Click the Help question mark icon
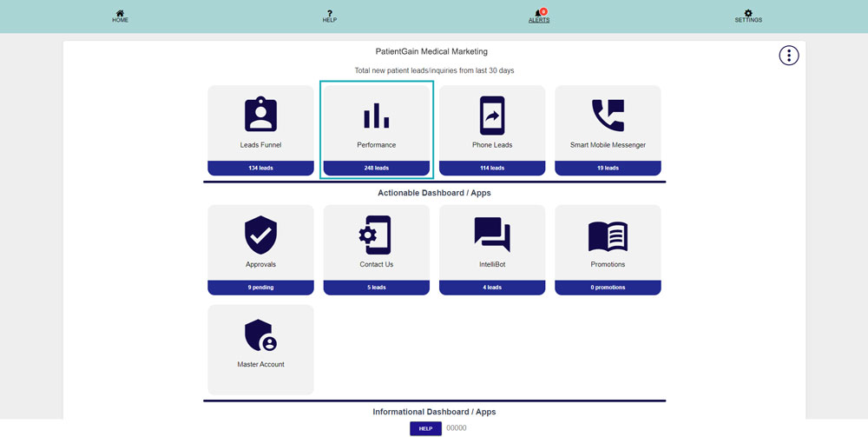The height and width of the screenshot is (437, 868). (330, 13)
